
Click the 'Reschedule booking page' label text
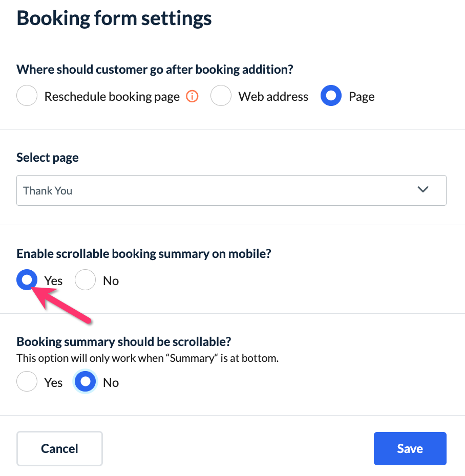click(x=112, y=97)
